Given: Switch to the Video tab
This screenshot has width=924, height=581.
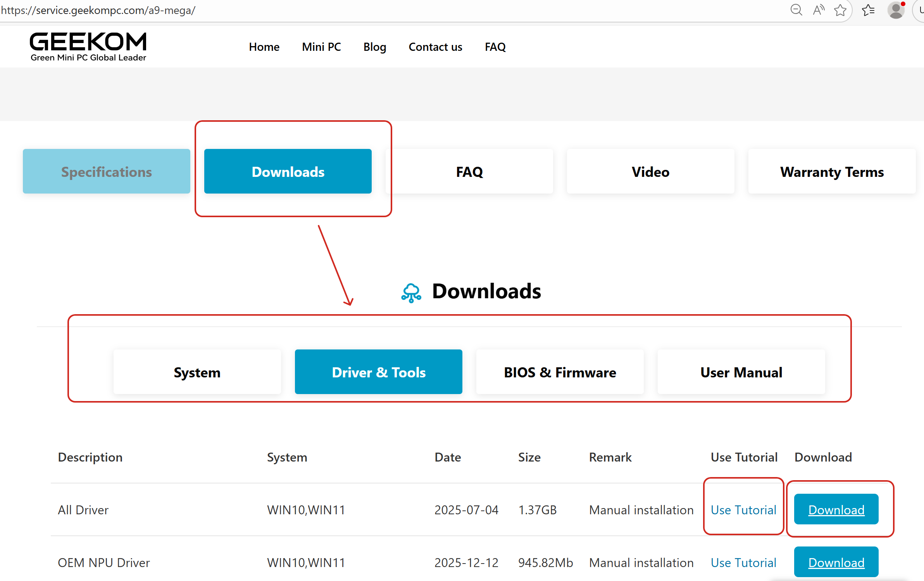Looking at the screenshot, I should coord(650,171).
